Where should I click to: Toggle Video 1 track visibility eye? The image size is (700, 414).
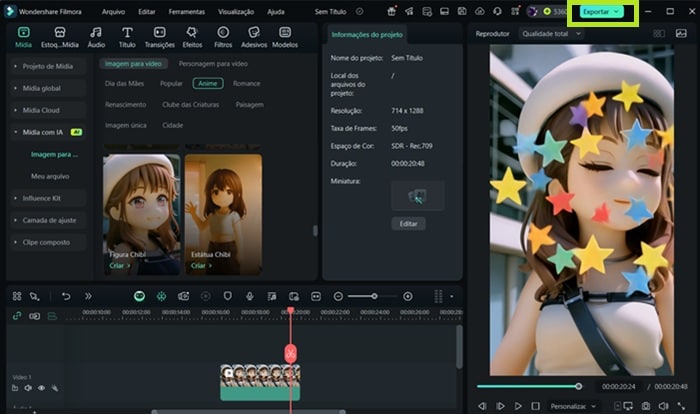(41, 388)
